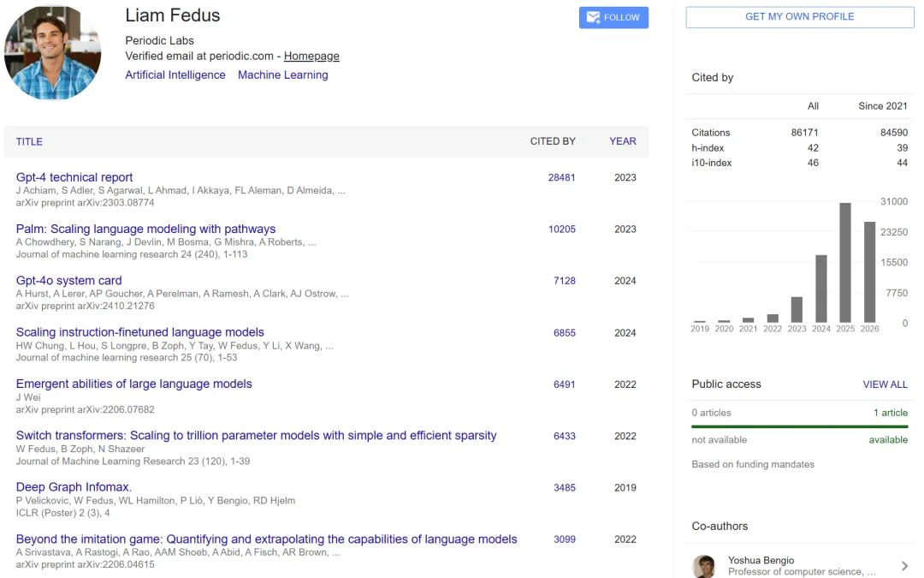Image resolution: width=924 pixels, height=578 pixels.
Task: Open Scaling instruction-finetuned language models paper
Action: point(139,332)
